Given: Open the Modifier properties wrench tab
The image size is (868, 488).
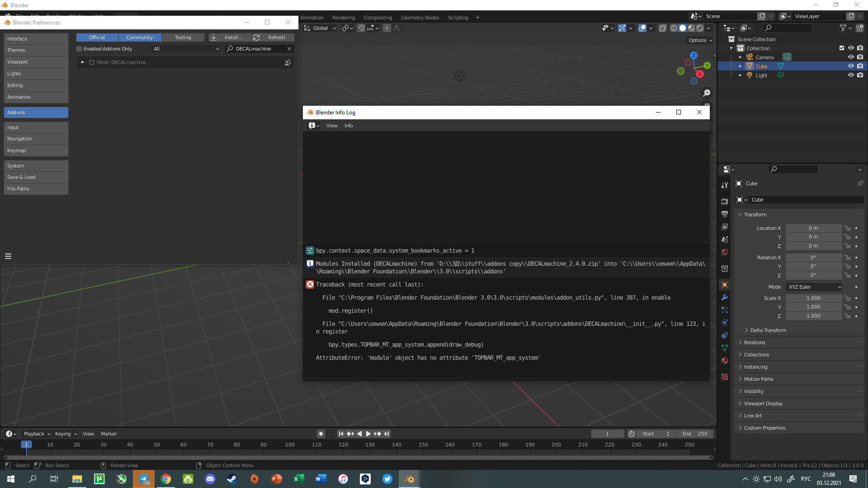Looking at the screenshot, I should (x=725, y=297).
